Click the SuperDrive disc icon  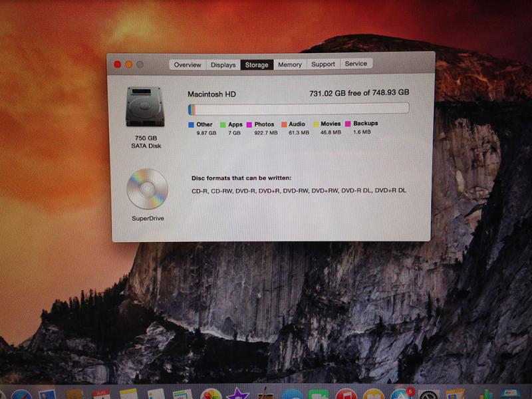click(147, 189)
